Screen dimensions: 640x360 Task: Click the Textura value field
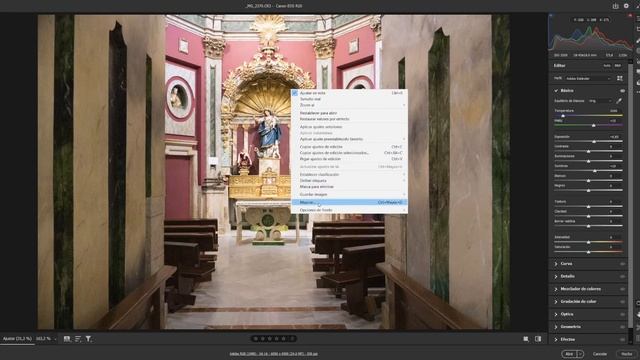point(614,202)
